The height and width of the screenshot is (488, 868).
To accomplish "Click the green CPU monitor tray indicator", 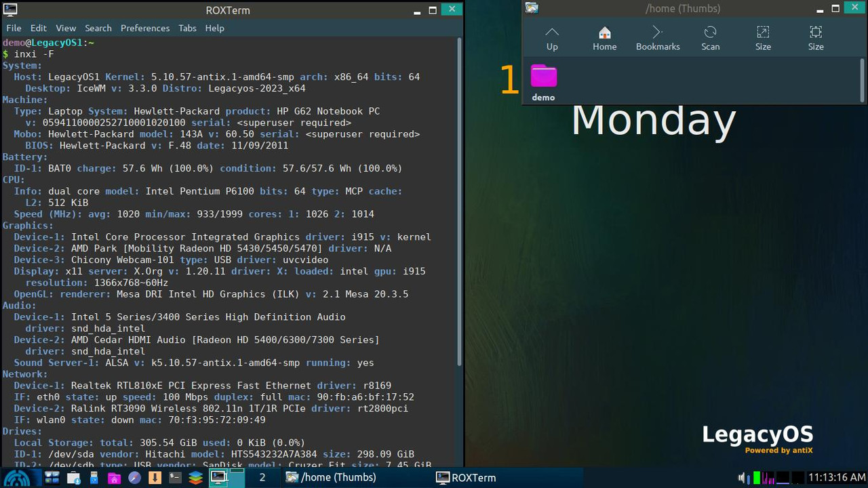I will click(757, 478).
